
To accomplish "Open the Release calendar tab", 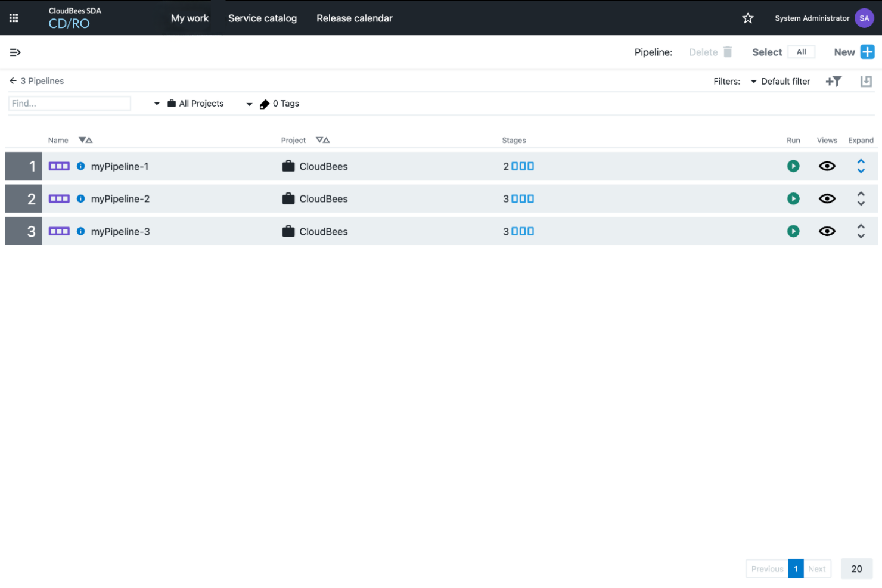I will coord(354,18).
